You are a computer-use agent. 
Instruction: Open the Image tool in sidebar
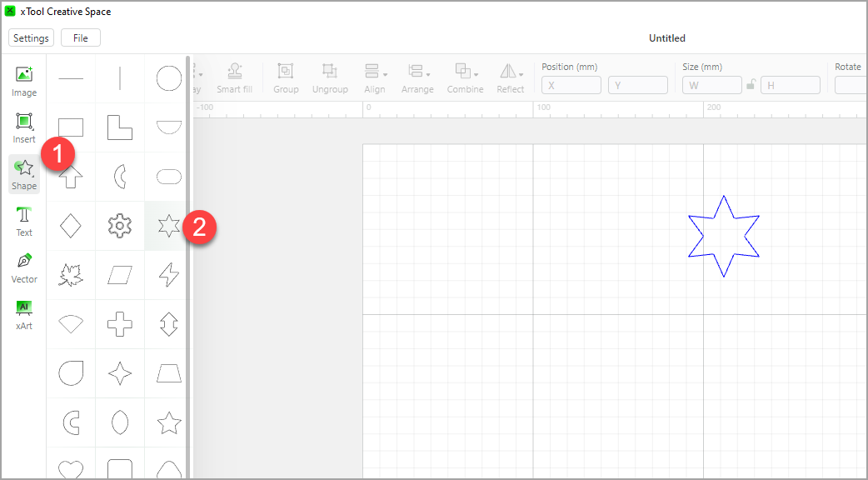[24, 80]
